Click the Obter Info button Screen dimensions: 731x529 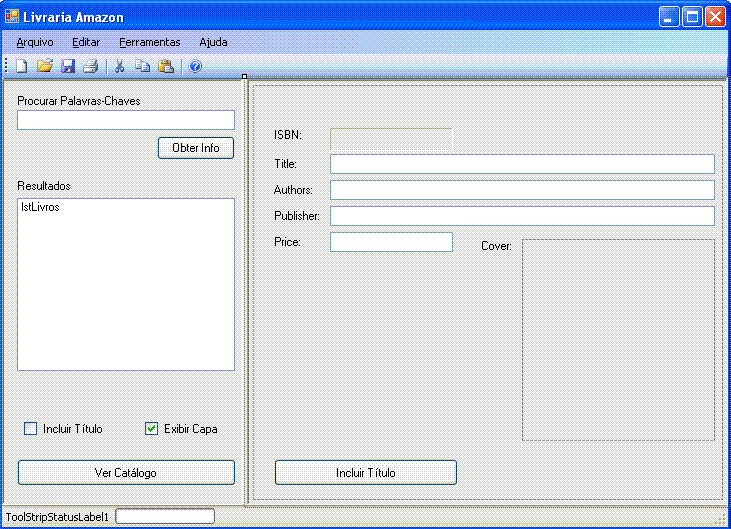pyautogui.click(x=196, y=148)
